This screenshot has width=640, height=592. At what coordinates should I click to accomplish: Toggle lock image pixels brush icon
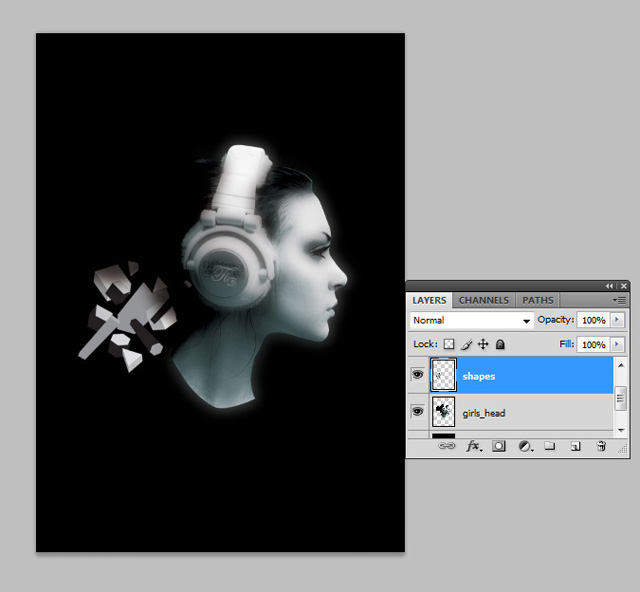point(466,344)
